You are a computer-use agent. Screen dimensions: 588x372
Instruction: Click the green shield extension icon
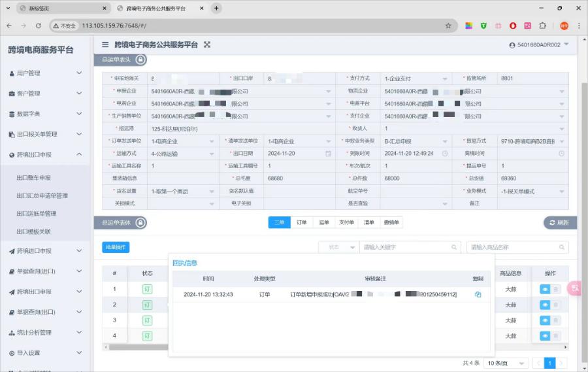pos(483,26)
